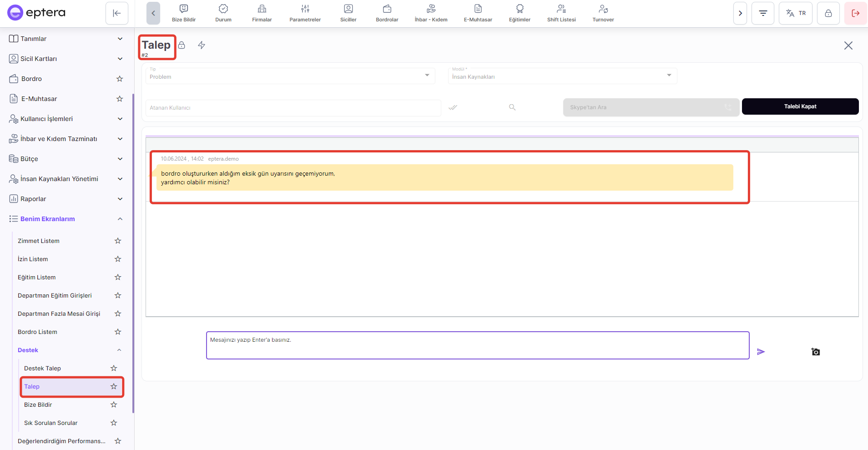Click the TR language button

(795, 13)
